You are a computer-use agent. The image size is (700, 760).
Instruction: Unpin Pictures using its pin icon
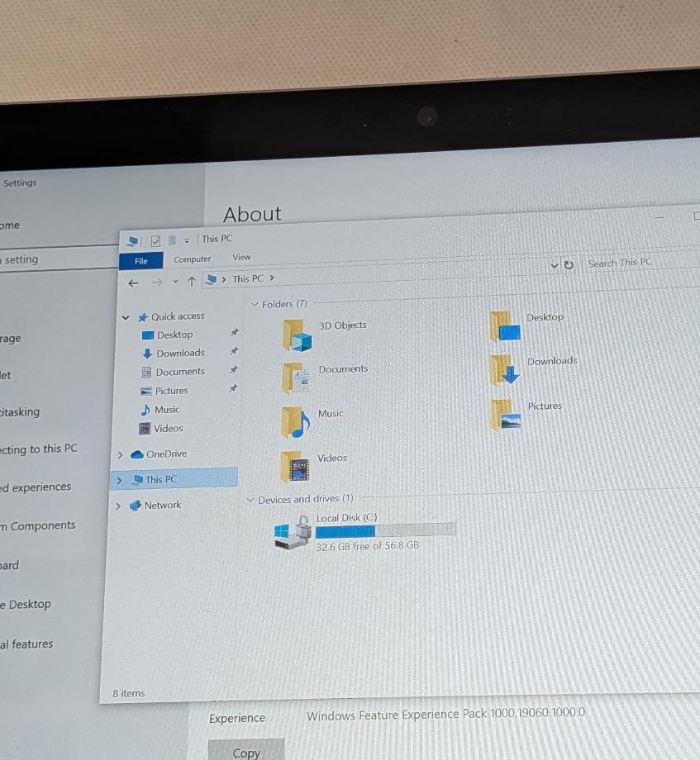[233, 388]
